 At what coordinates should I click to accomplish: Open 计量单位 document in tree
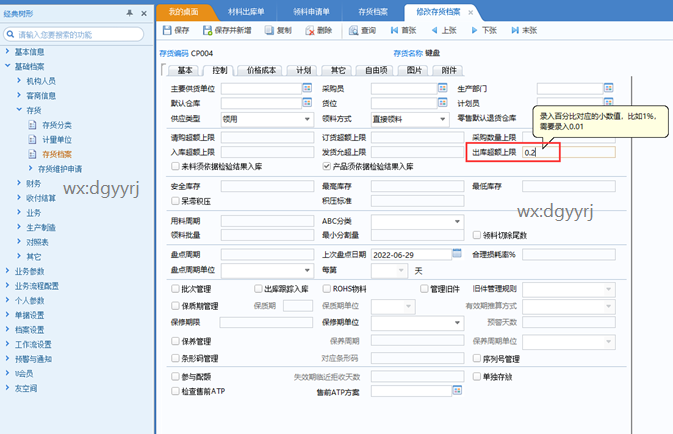tap(51, 140)
